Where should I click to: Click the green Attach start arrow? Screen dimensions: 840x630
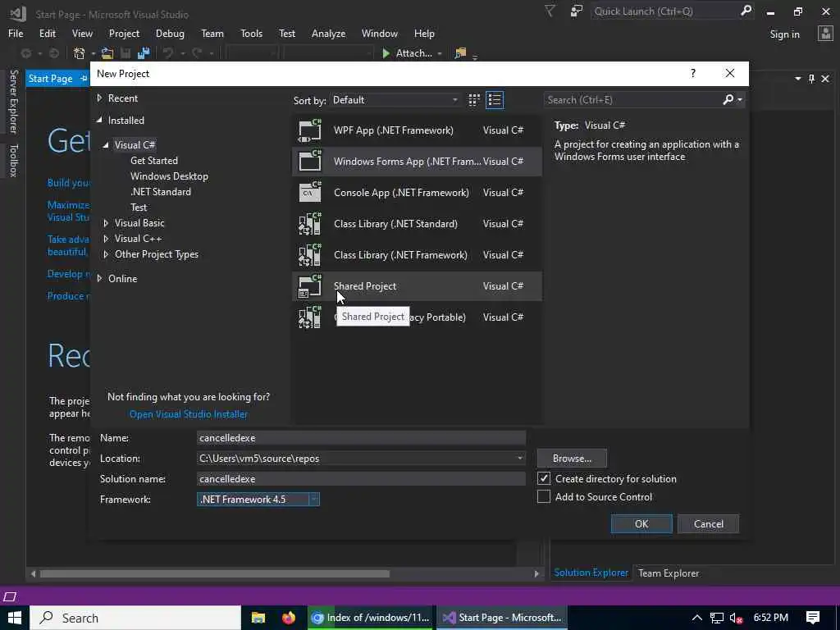click(386, 53)
